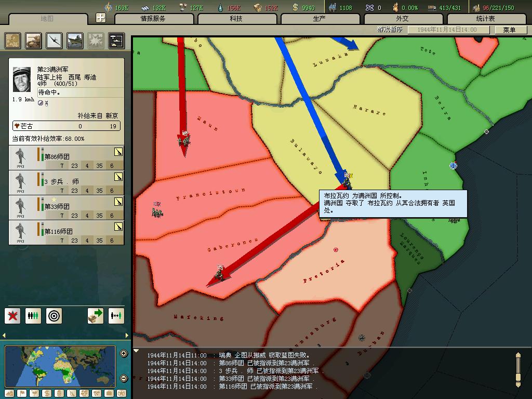Click the date field 1944年11月14日14:00
Screen dimensions: 532x399
[448, 30]
